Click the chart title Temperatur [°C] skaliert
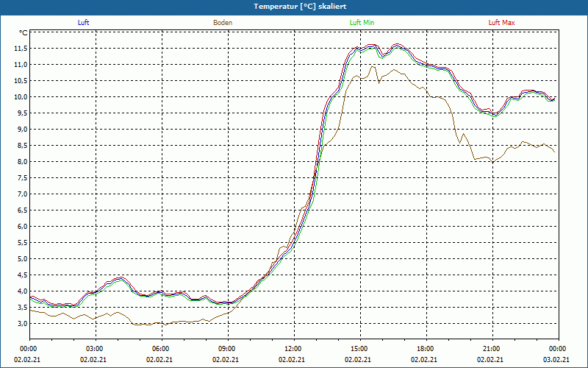The height and width of the screenshot is (368, 588). (300, 7)
